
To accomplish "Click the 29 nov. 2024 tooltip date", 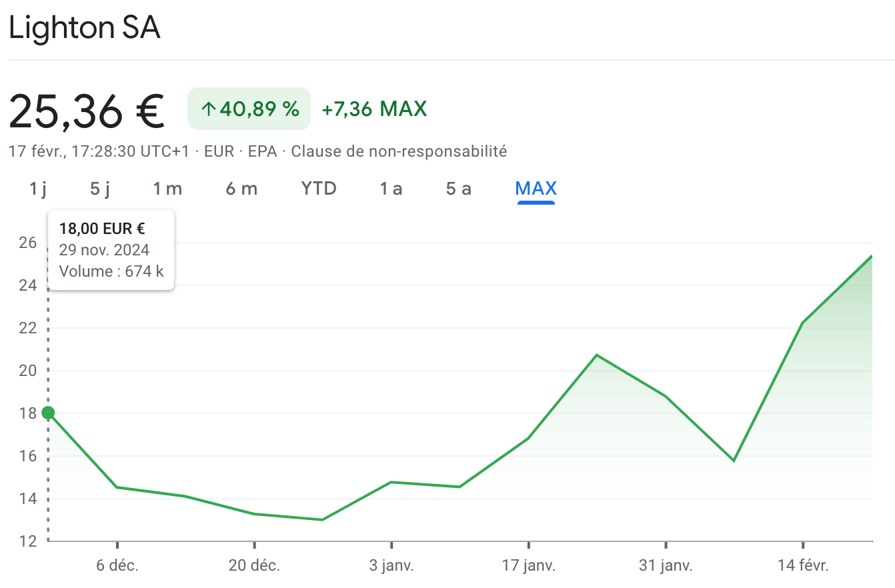I will (x=104, y=250).
